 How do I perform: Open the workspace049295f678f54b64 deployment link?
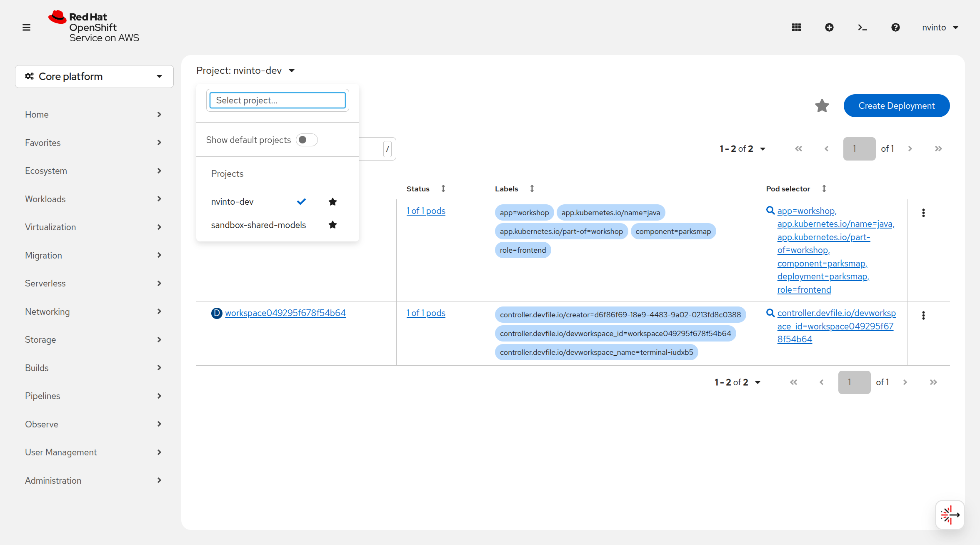click(285, 313)
